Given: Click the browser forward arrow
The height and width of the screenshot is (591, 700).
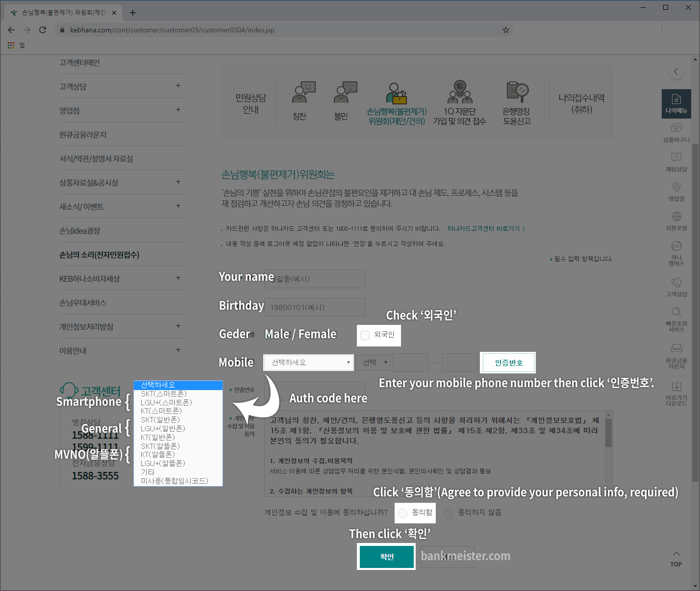Looking at the screenshot, I should tap(27, 30).
